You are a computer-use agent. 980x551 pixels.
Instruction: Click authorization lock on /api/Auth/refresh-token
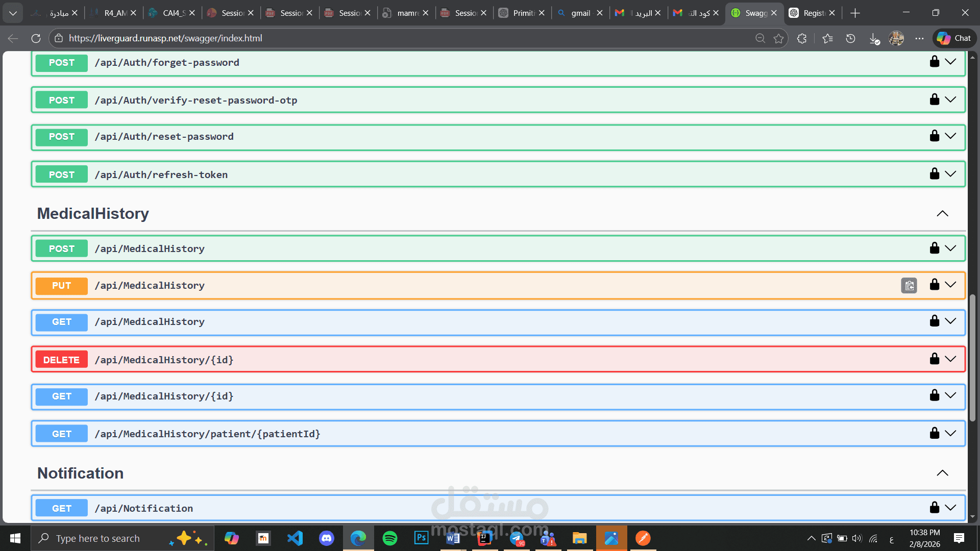(934, 174)
